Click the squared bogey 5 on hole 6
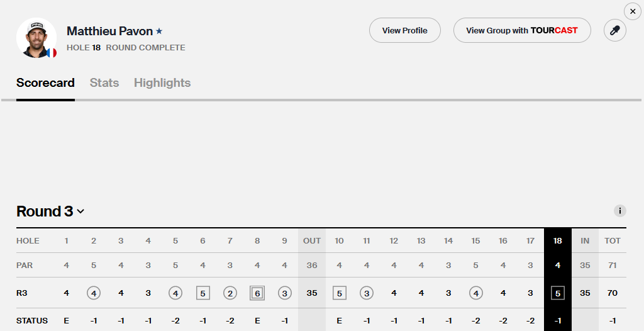 pos(203,293)
